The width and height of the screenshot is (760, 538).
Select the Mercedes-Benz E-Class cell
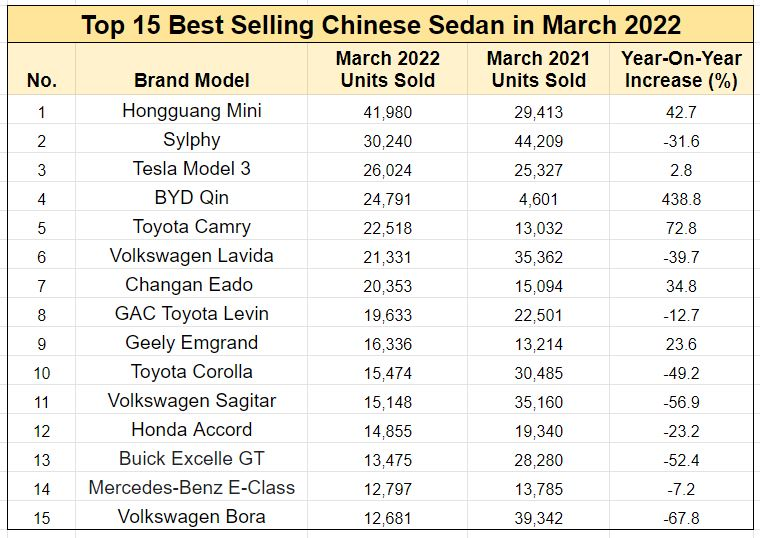tap(192, 488)
